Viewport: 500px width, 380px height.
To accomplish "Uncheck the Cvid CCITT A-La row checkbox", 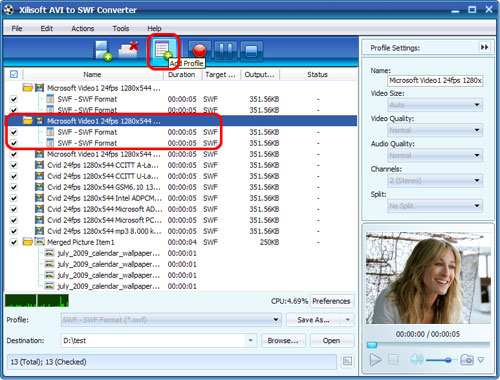I will 14,165.
